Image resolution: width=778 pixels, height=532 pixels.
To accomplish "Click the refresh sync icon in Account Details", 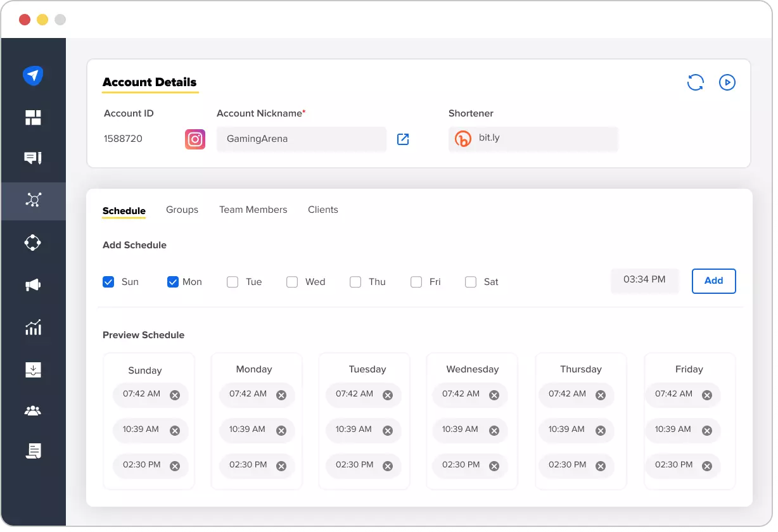I will [696, 82].
